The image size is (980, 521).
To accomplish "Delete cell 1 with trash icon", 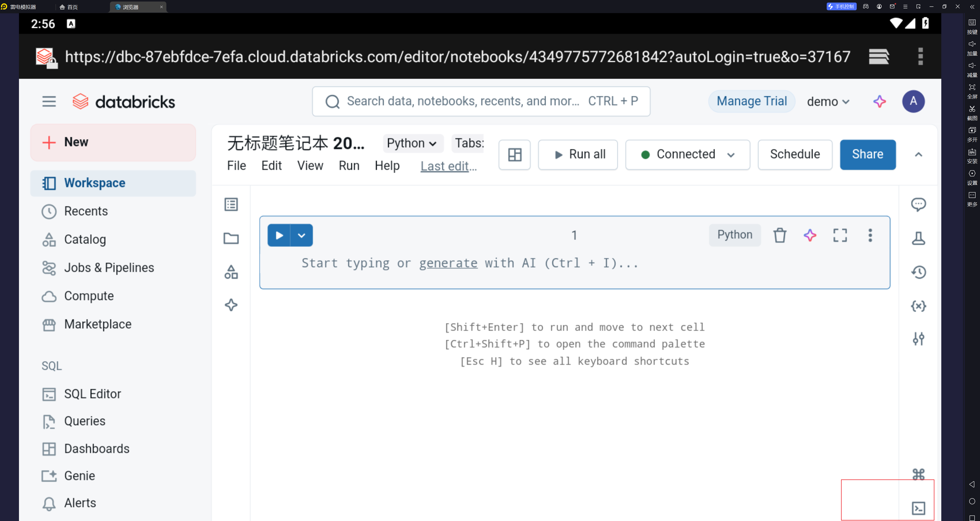I will pyautogui.click(x=780, y=235).
